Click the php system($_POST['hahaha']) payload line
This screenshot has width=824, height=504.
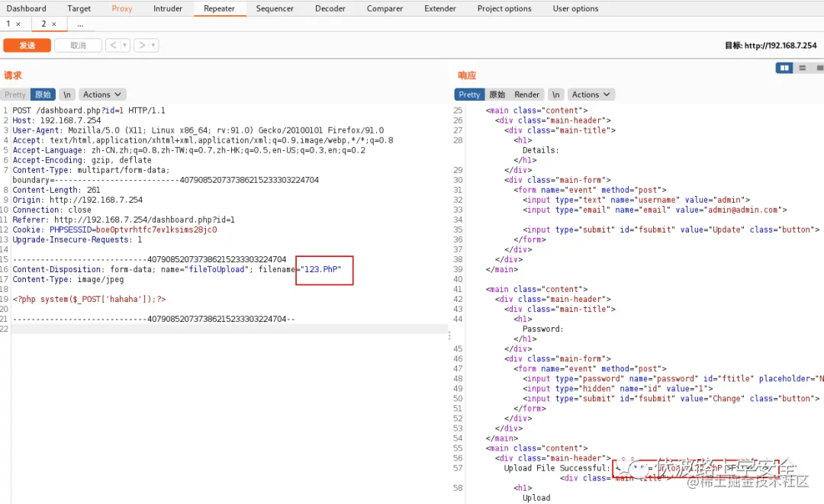(x=89, y=299)
